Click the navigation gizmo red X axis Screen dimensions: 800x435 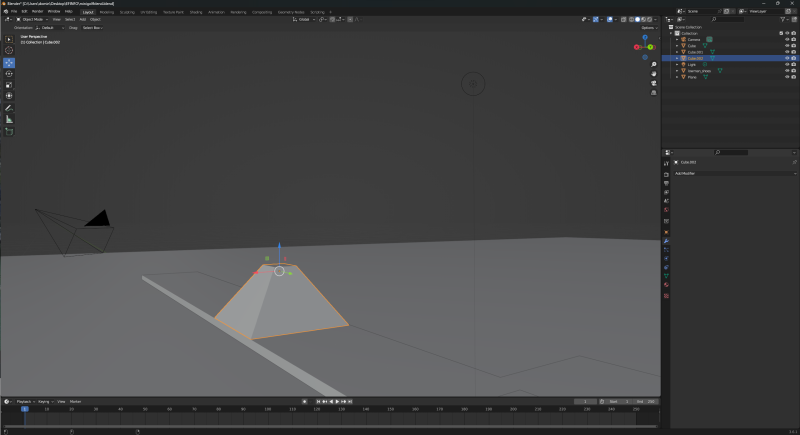click(x=636, y=47)
